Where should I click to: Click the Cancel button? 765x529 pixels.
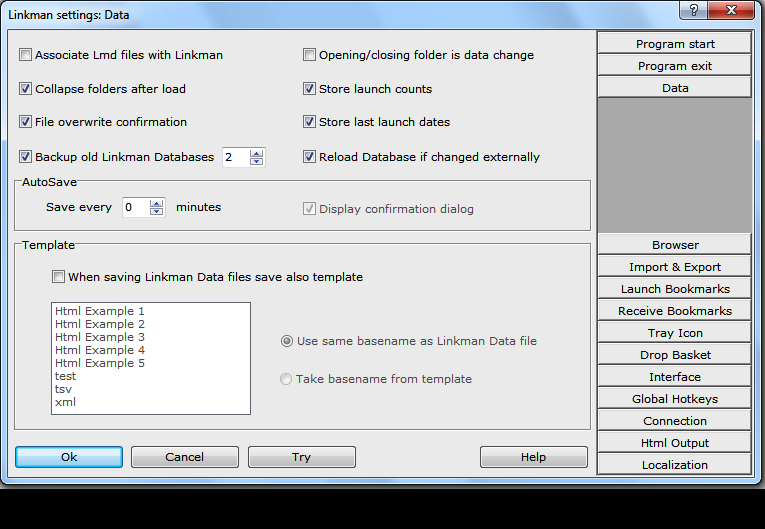point(185,457)
